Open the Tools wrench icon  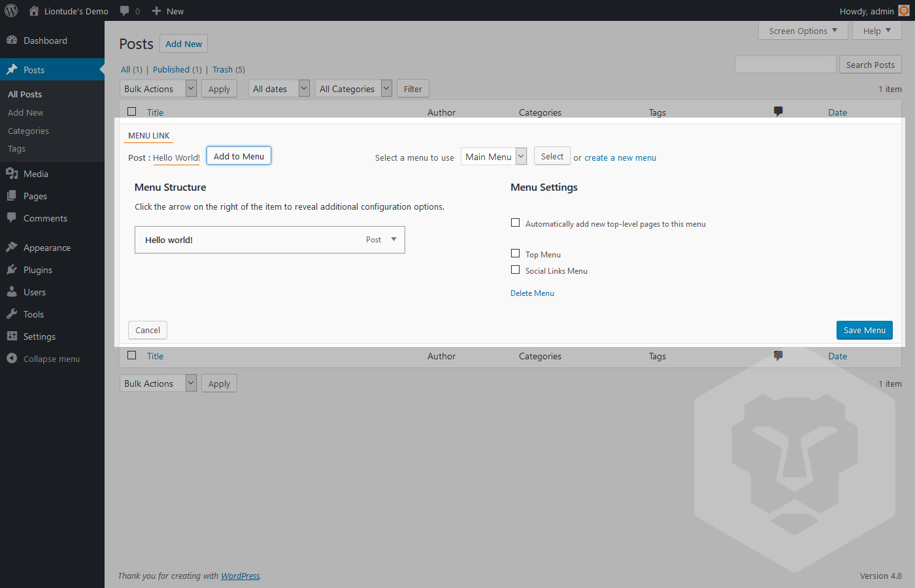point(12,314)
